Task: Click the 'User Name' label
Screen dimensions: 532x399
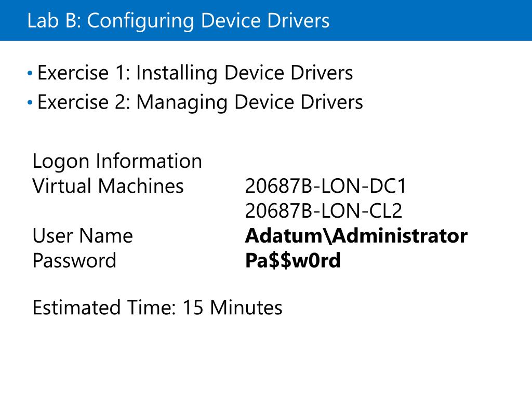Action: pos(83,236)
